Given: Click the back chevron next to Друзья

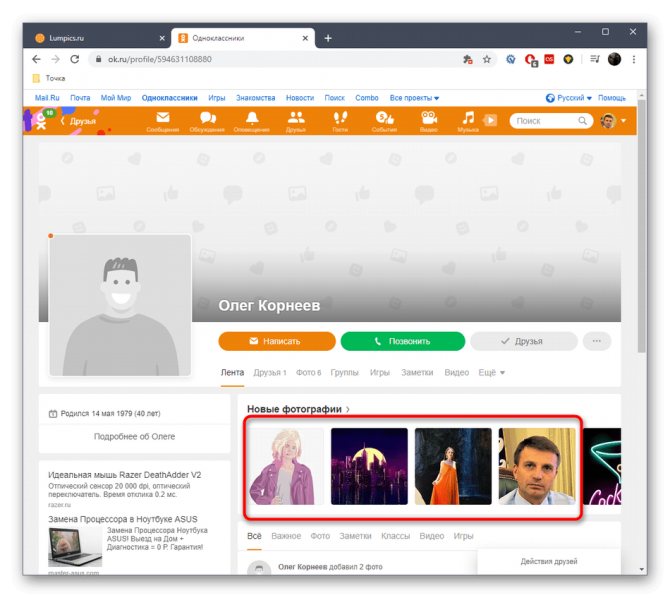Looking at the screenshot, I should pos(62,121).
